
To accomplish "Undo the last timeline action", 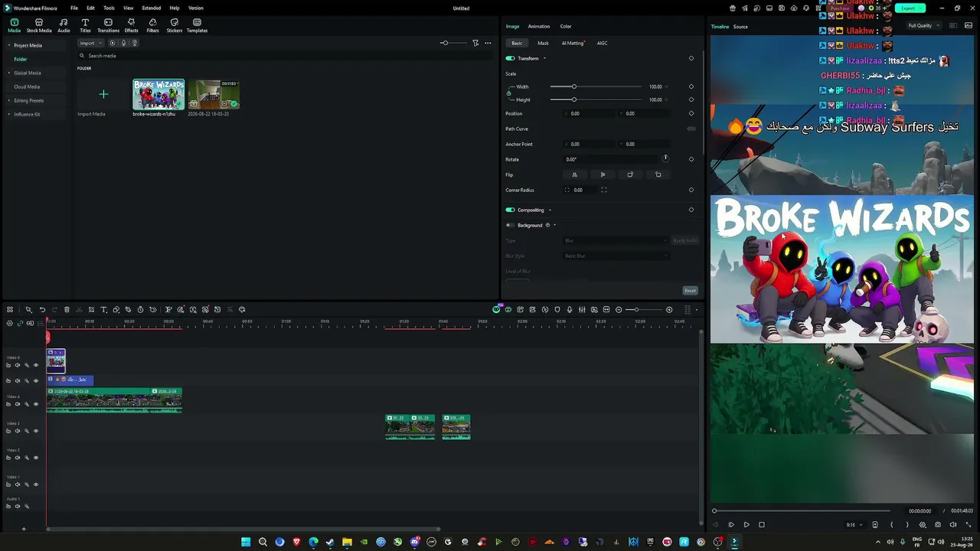I will pos(42,310).
